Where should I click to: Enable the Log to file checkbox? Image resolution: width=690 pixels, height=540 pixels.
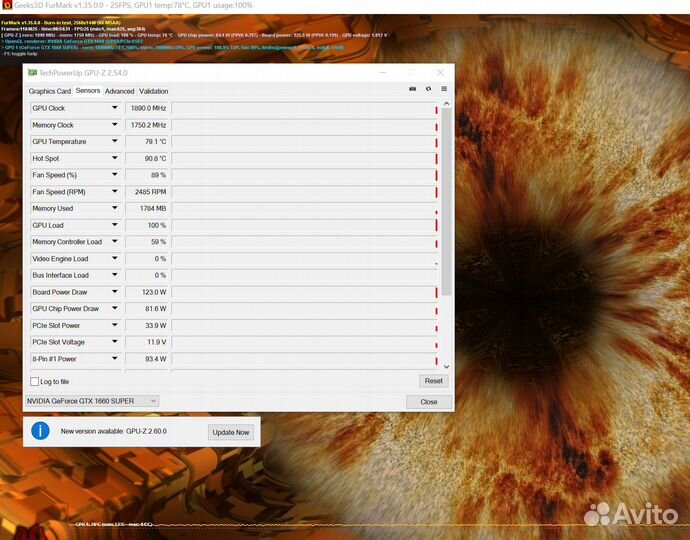click(35, 381)
